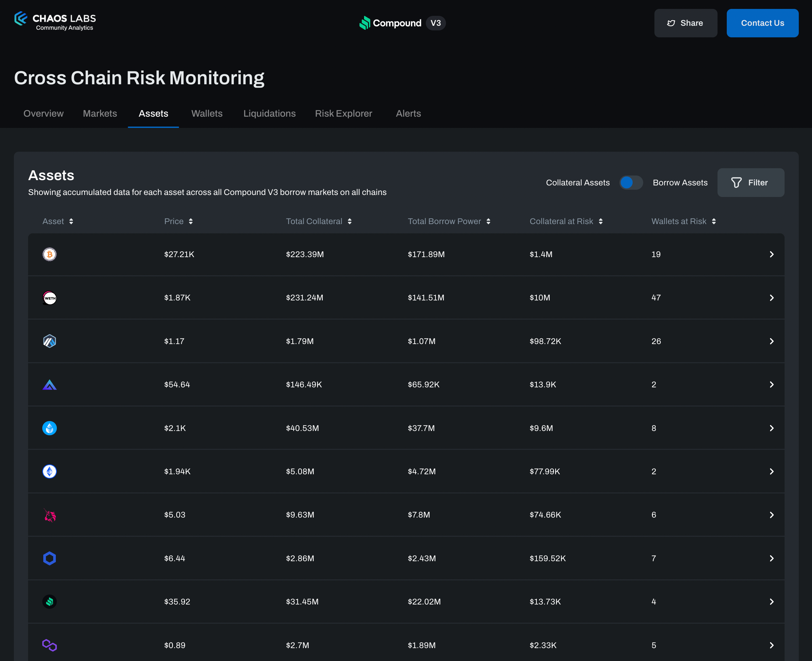812x661 pixels.
Task: Click the Compound COMP asset icon
Action: (x=50, y=602)
